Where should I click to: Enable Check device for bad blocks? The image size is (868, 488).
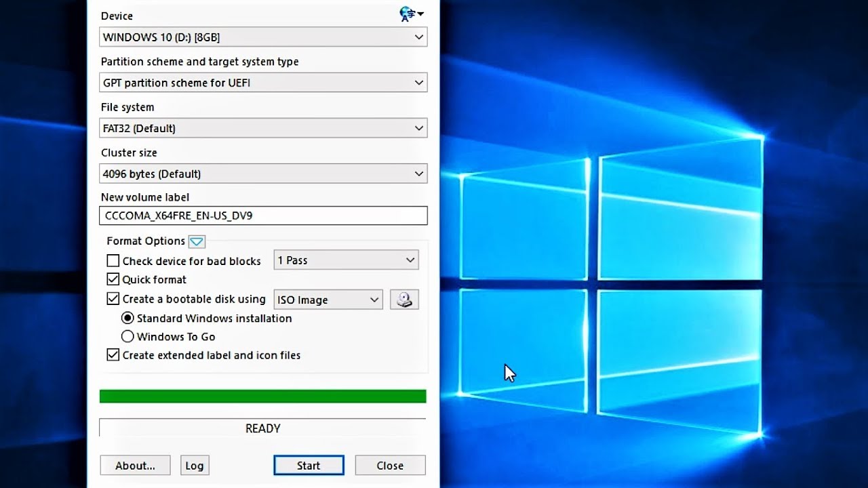click(x=113, y=261)
